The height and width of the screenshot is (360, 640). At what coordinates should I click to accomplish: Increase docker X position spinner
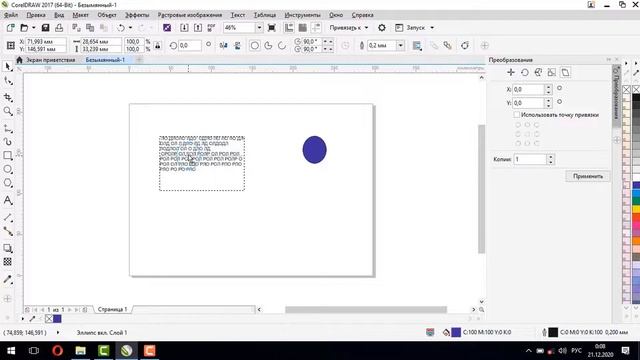pyautogui.click(x=549, y=87)
